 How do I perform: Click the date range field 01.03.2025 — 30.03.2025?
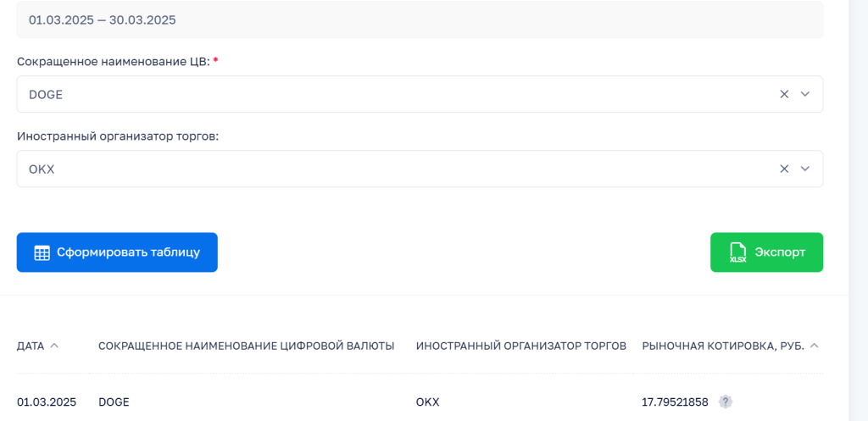[x=420, y=19]
